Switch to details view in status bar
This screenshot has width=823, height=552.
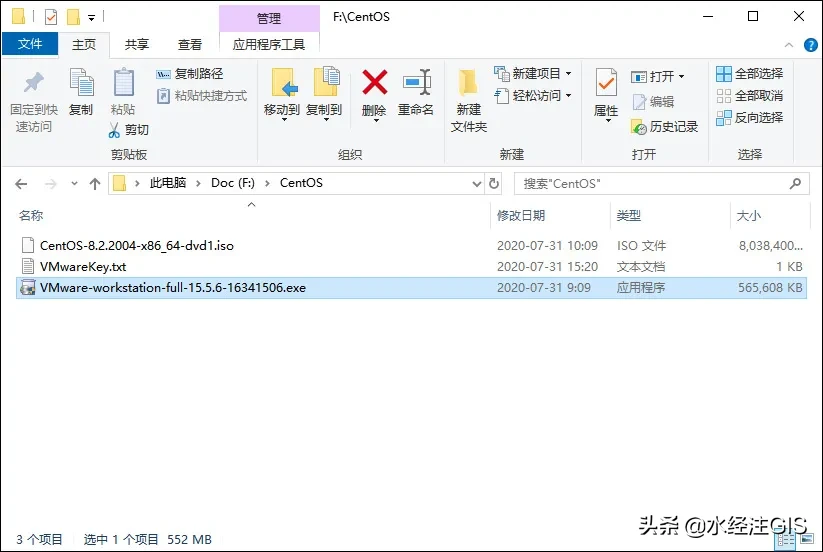point(787,539)
